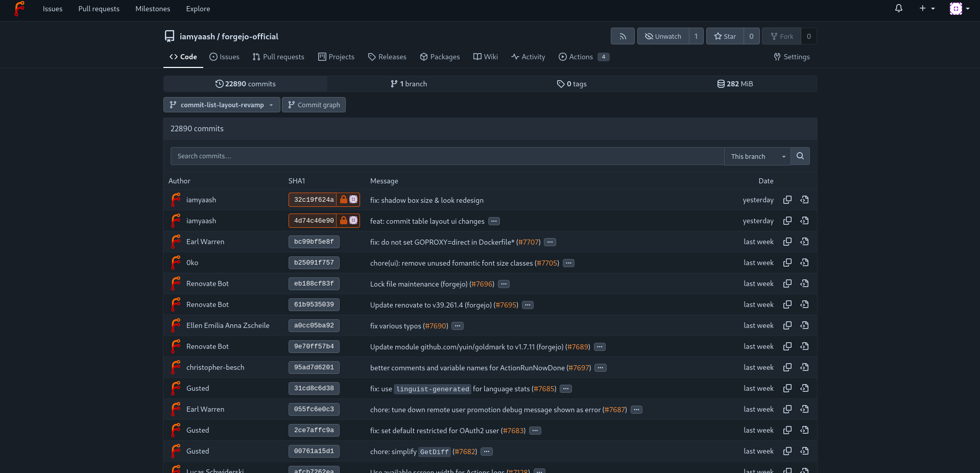The height and width of the screenshot is (473, 980).
Task: Expand the This branch search scope dropdown
Action: 757,156
